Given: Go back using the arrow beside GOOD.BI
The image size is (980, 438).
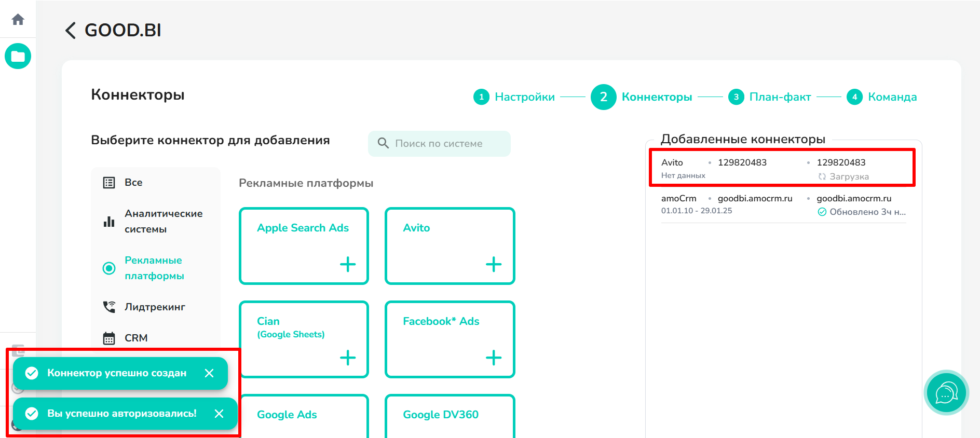Looking at the screenshot, I should (71, 30).
